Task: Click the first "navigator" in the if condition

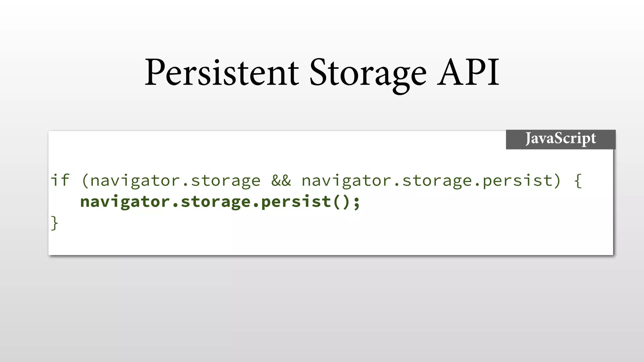Action: point(135,181)
